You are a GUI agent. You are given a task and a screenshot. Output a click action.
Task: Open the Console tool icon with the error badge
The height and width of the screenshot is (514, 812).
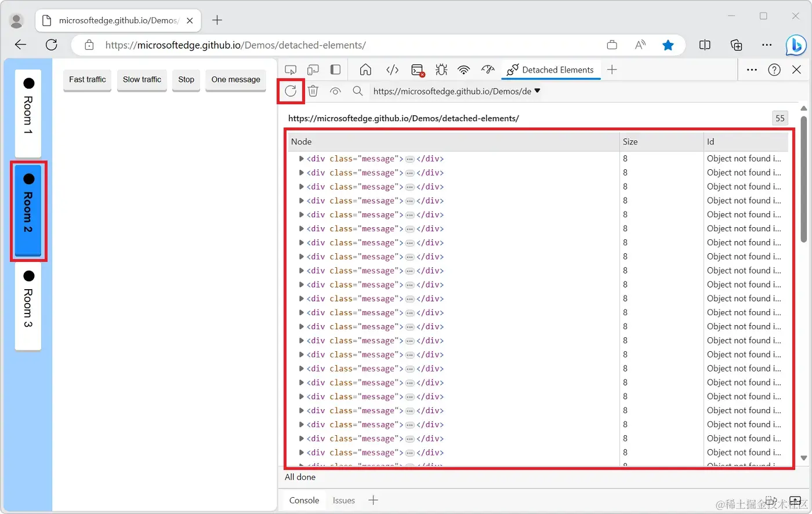tap(418, 70)
